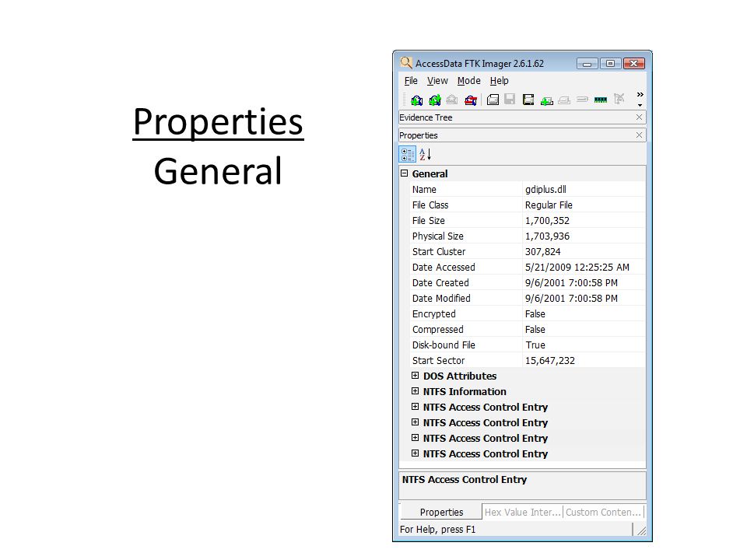747x560 pixels.
Task: Select the Compressed row label
Action: pyautogui.click(x=437, y=330)
